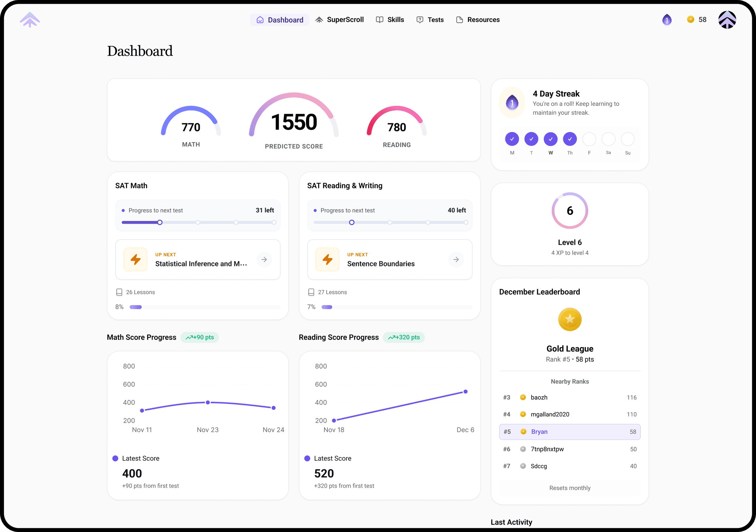This screenshot has height=532, width=756.
Task: Click Monday's checked streak circle
Action: (512, 139)
